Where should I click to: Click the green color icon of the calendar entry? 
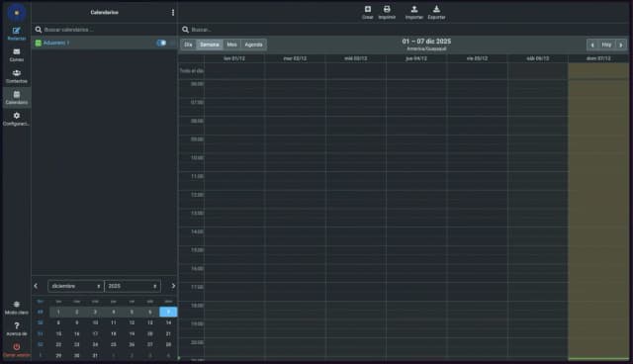pos(38,43)
